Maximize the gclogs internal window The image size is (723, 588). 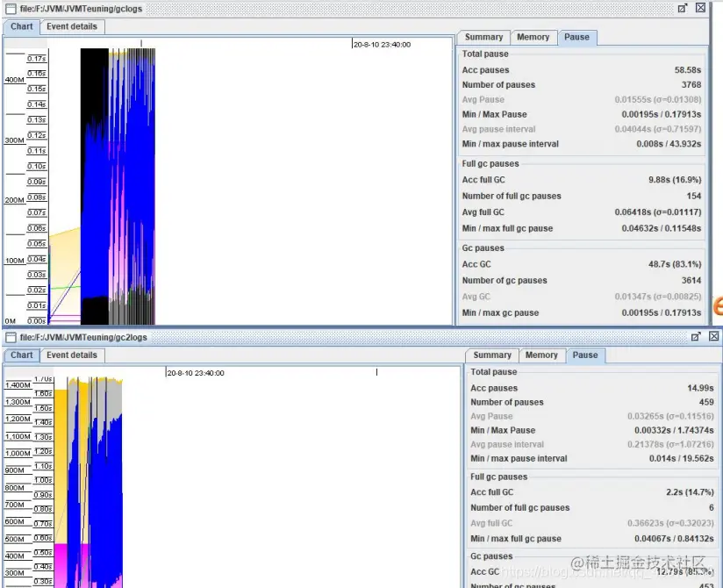pyautogui.click(x=683, y=8)
